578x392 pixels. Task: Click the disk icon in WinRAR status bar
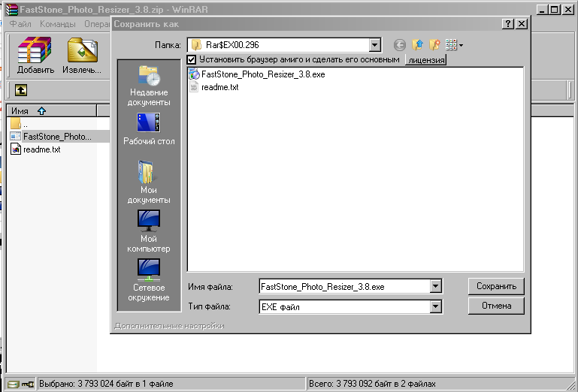(14, 384)
